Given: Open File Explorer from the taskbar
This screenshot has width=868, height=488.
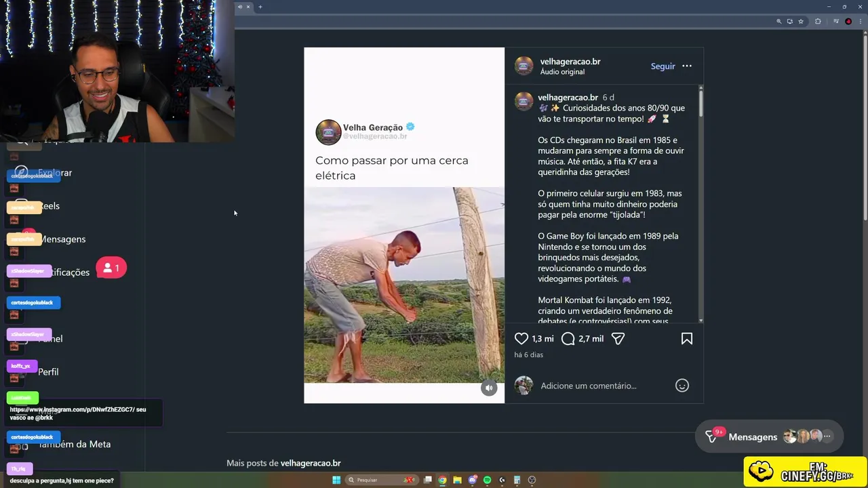Looking at the screenshot, I should 457,480.
